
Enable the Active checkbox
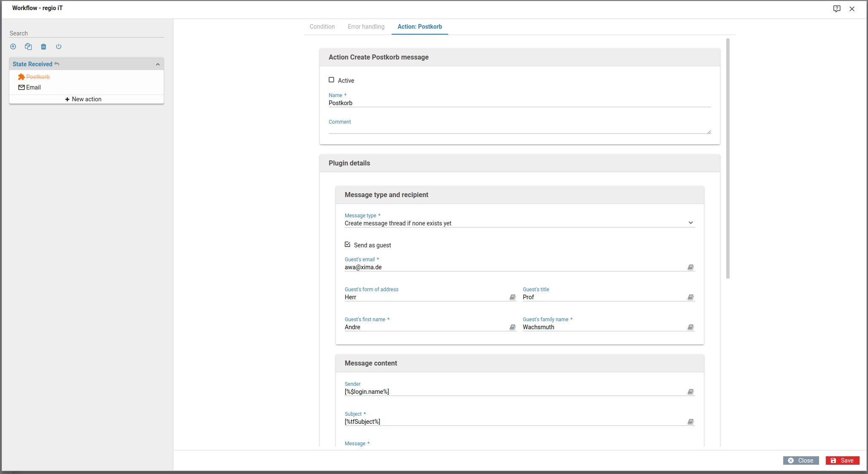point(332,80)
